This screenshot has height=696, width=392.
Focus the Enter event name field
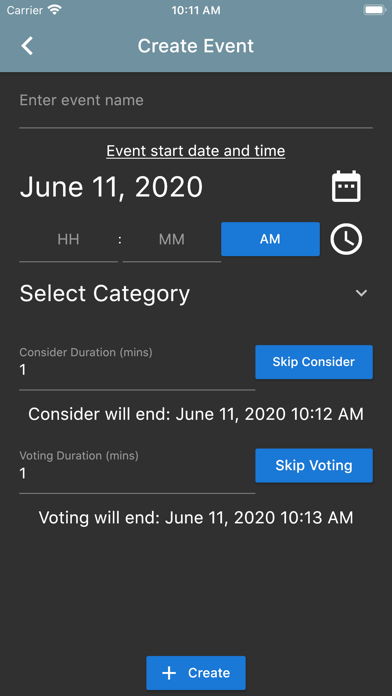(x=196, y=108)
